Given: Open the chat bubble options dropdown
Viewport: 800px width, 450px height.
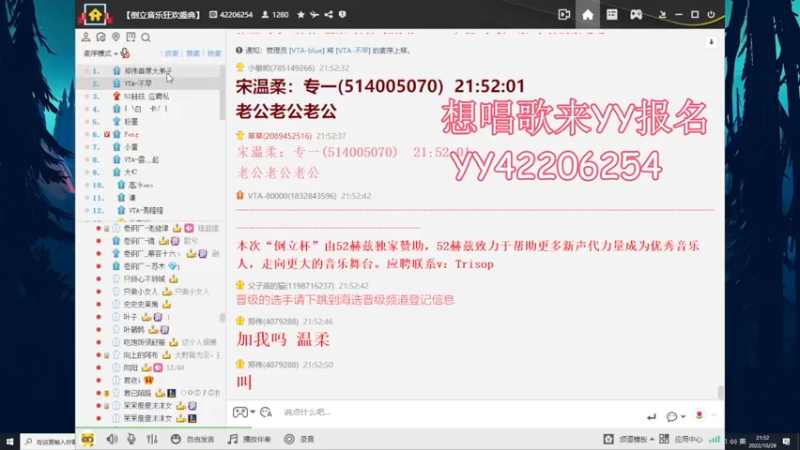Looking at the screenshot, I should coord(676,417).
